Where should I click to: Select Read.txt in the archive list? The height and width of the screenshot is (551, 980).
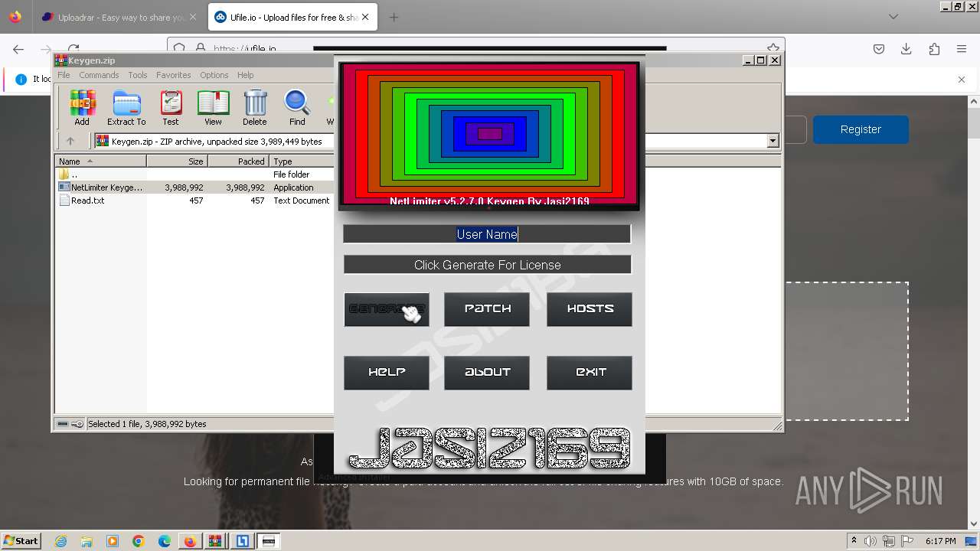point(194,201)
